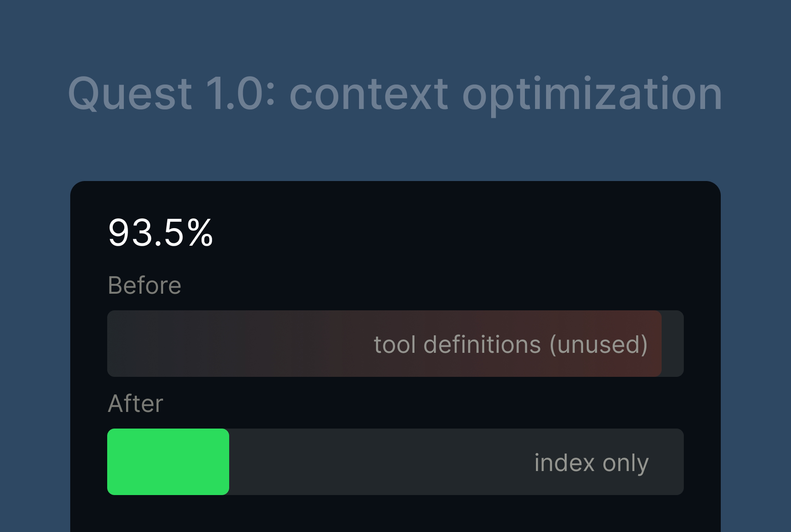
Task: Click the "After" label text
Action: 135,404
